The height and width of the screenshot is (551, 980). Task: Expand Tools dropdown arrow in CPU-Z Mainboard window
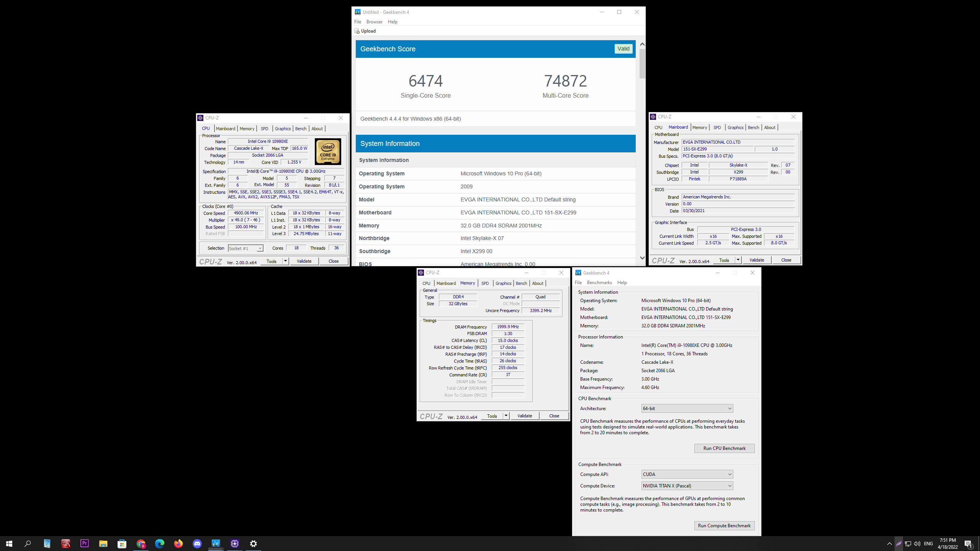pyautogui.click(x=738, y=260)
